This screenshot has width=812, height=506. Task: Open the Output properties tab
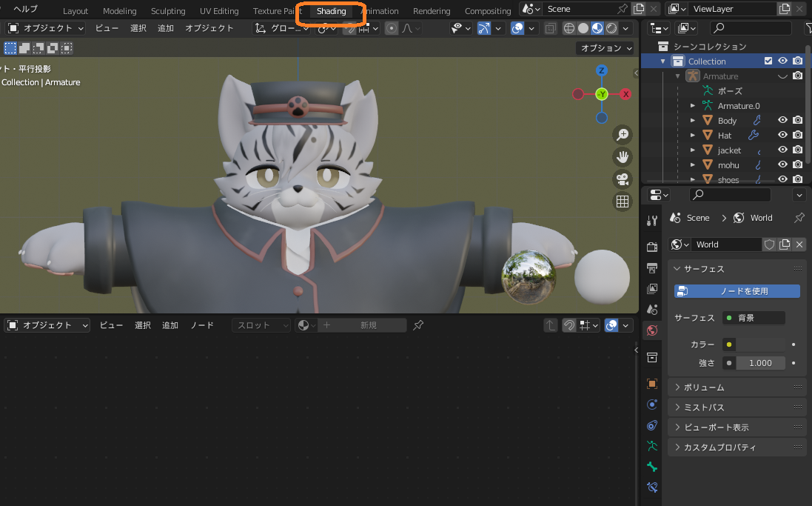click(652, 267)
